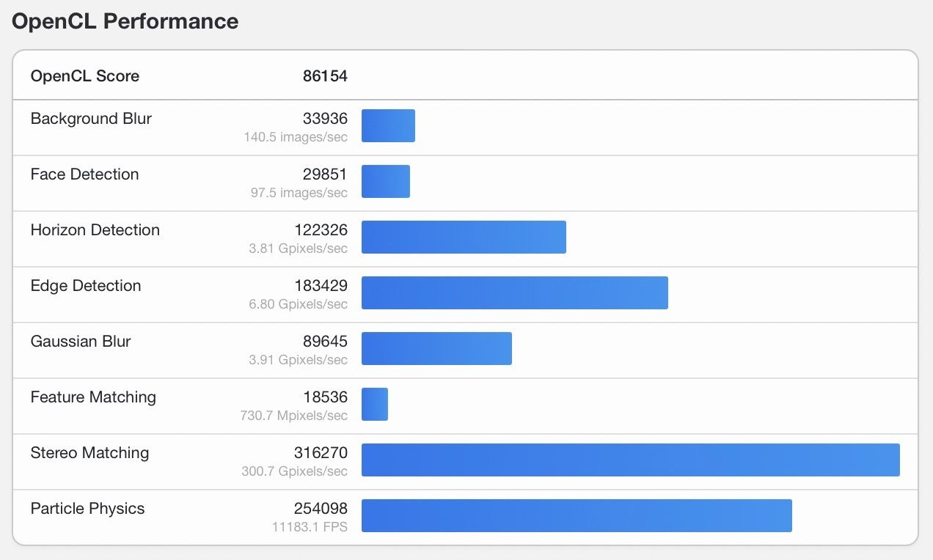Click Background Blur score 33936
Screen dimensions: 933x560
point(325,119)
